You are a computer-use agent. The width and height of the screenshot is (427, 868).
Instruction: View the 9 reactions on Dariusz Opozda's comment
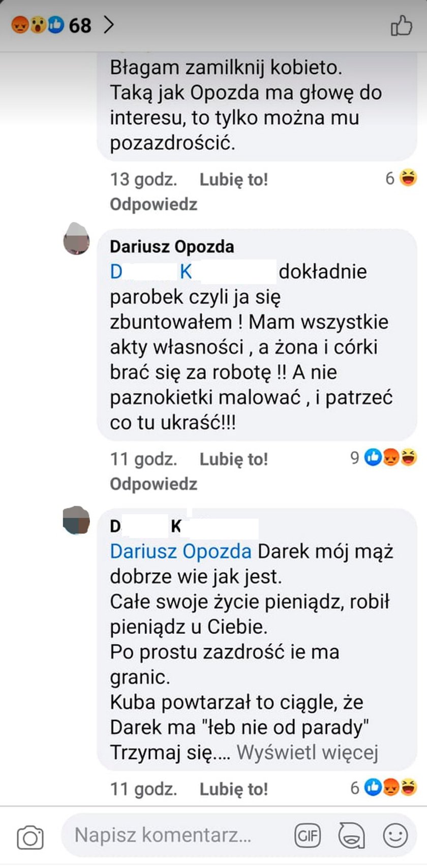[384, 458]
